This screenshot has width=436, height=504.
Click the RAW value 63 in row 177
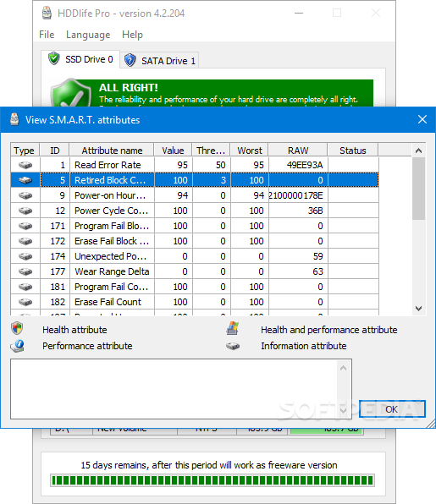click(x=318, y=271)
